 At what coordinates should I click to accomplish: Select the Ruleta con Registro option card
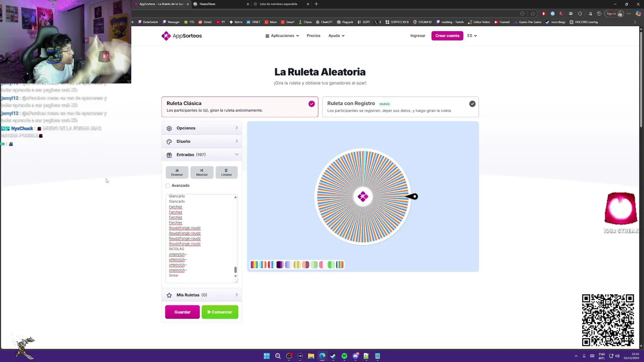[400, 107]
